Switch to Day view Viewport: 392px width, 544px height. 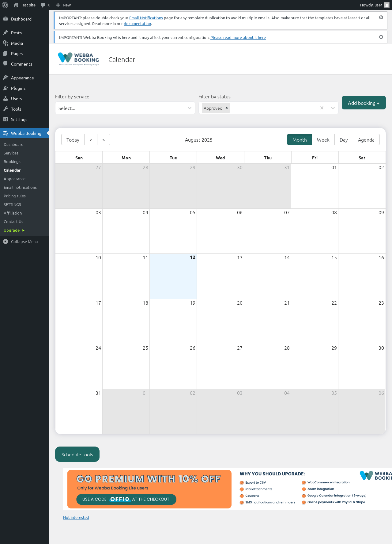point(344,139)
